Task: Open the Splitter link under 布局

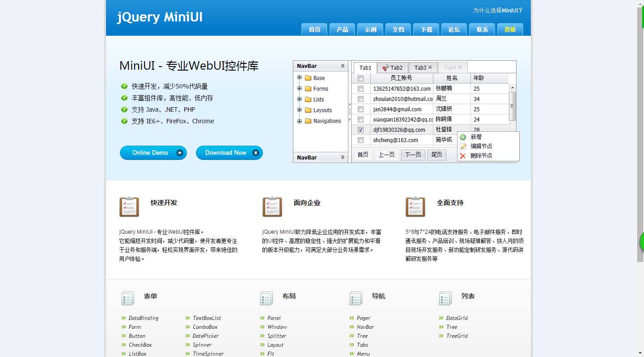Action: tap(277, 336)
